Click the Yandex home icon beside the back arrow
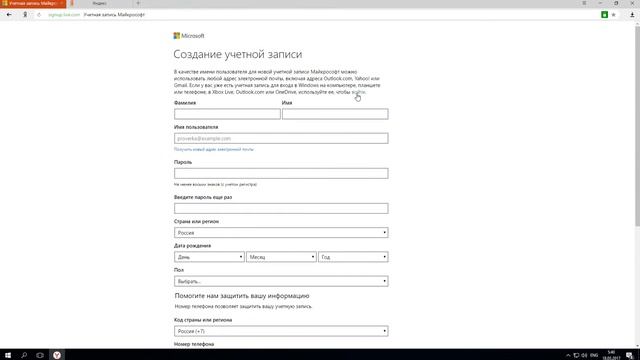 pos(25,15)
